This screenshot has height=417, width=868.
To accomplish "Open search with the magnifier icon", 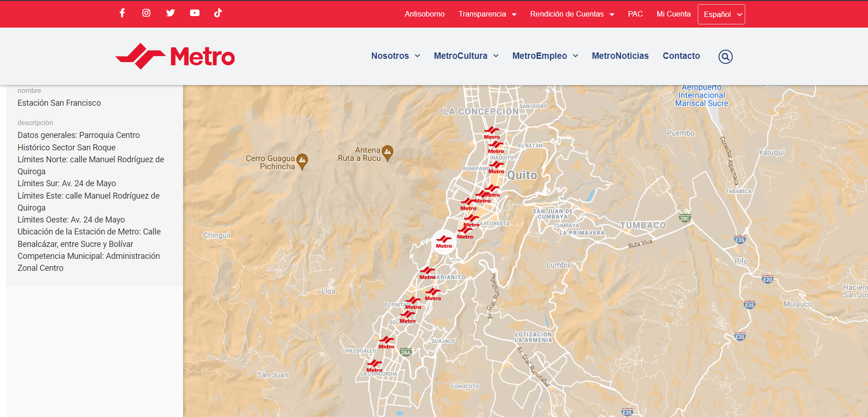I will pos(725,57).
